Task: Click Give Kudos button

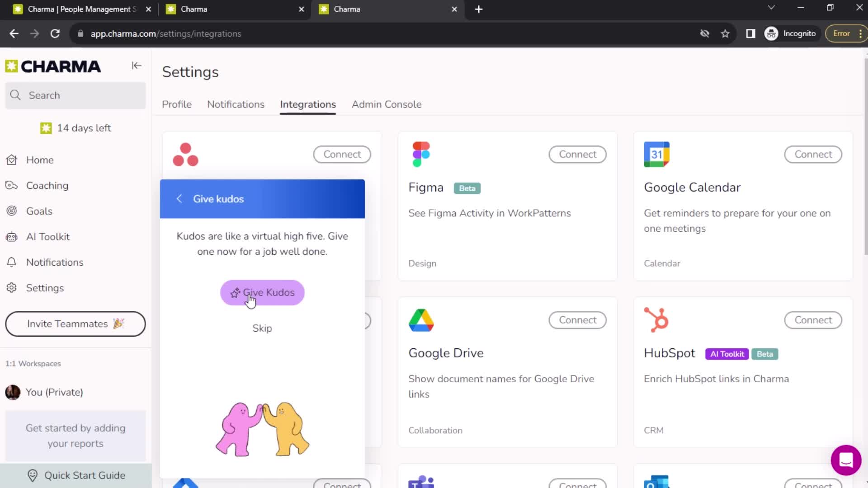Action: coord(262,292)
